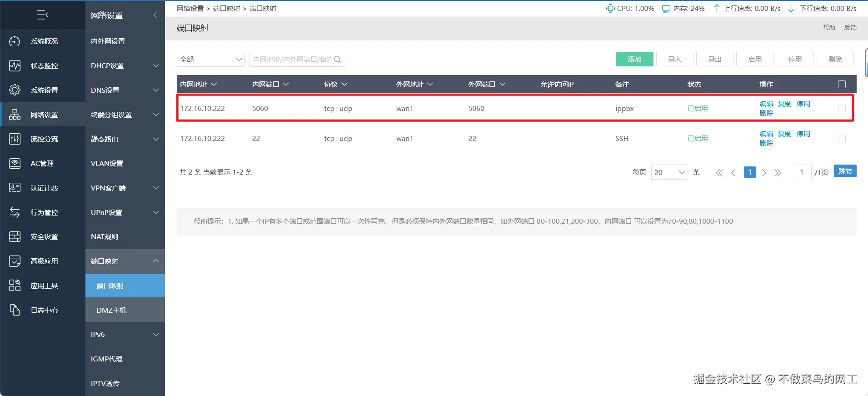Check the SSH row checkbox

pos(842,139)
